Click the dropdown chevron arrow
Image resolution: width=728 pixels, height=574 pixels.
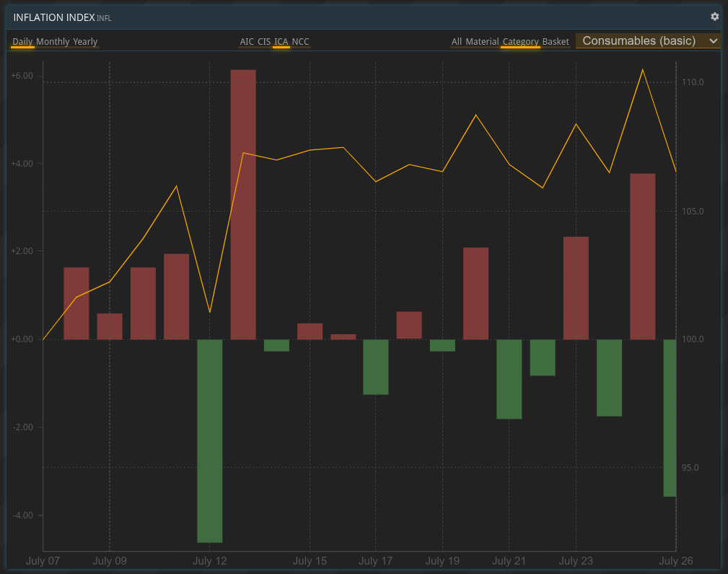(x=713, y=41)
